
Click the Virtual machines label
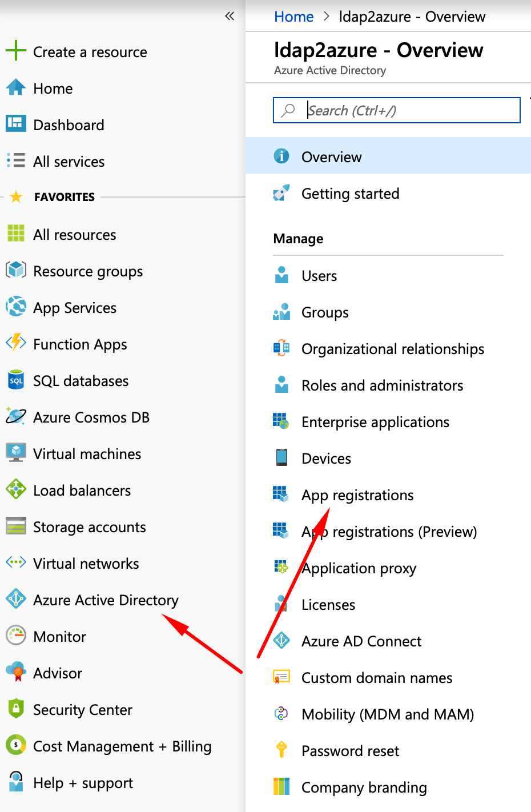tap(87, 454)
